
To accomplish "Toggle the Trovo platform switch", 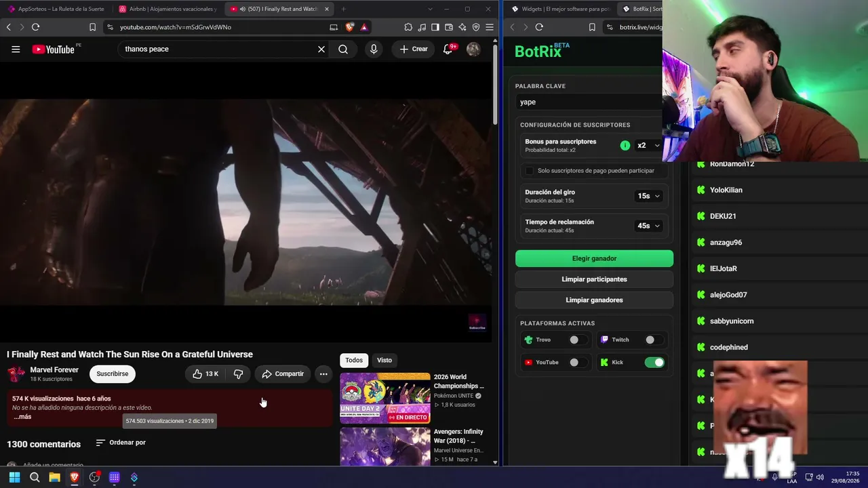I will (578, 340).
